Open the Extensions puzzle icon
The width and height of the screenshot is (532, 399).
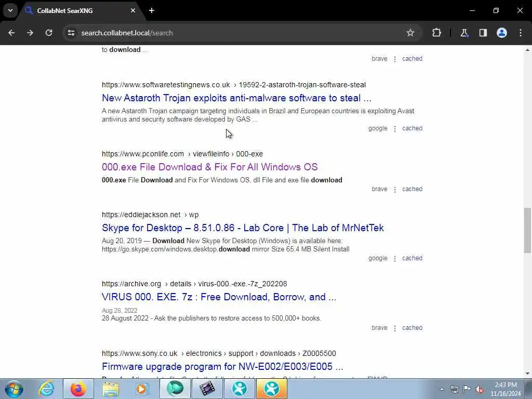(436, 33)
